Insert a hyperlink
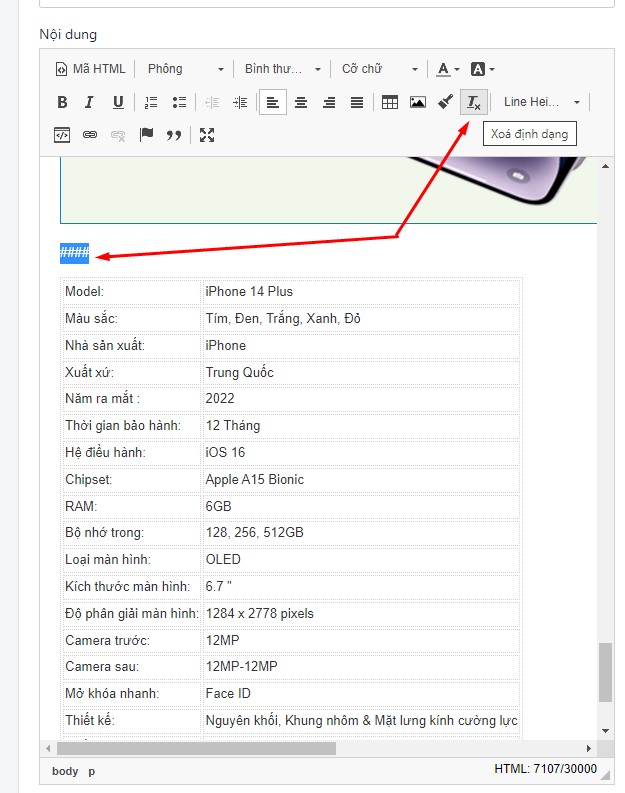 coord(90,135)
